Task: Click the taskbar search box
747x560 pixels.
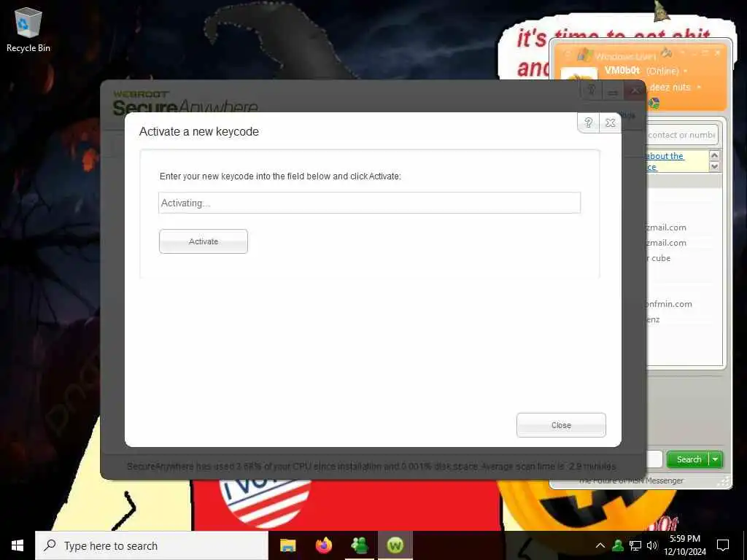Action: [152, 545]
